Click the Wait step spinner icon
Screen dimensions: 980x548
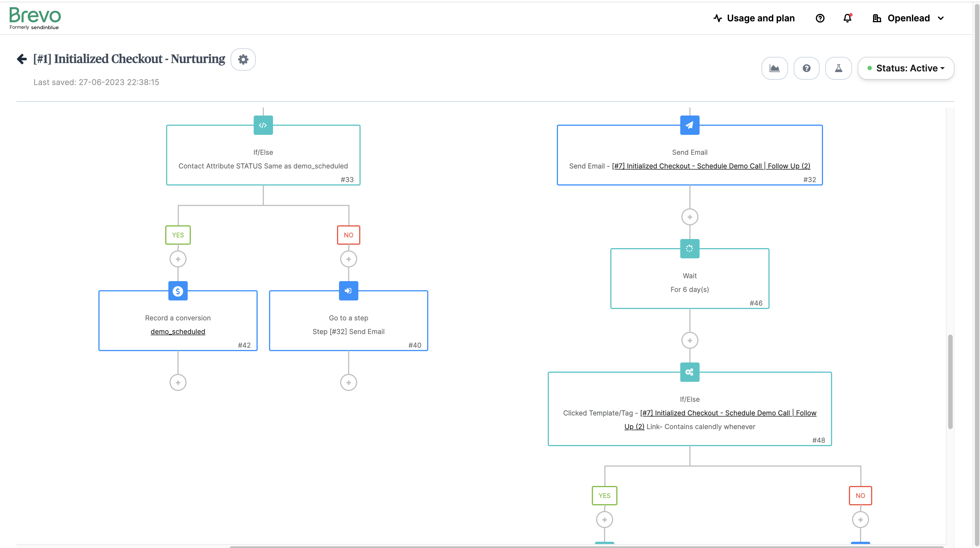[689, 248]
